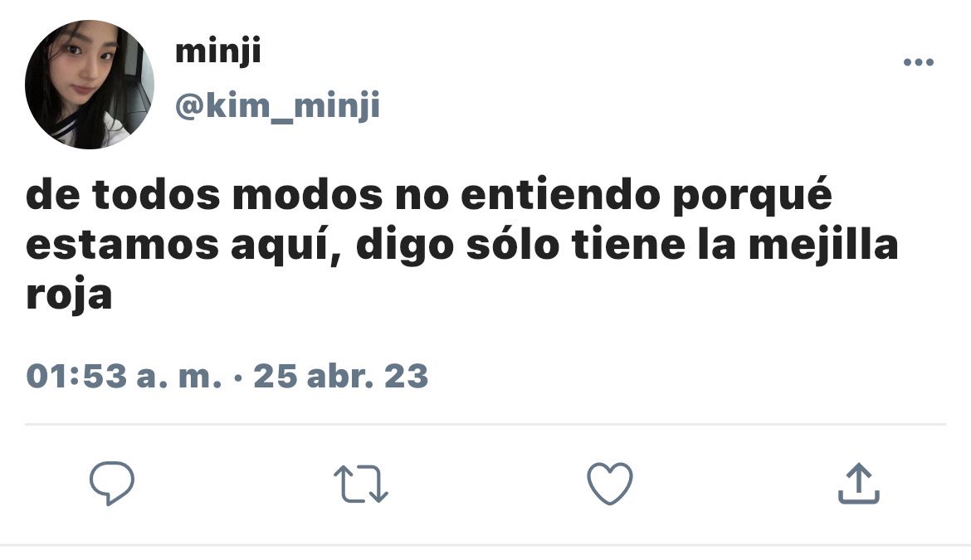Click the date 25 abr. 23
The width and height of the screenshot is (971, 560).
tap(340, 376)
